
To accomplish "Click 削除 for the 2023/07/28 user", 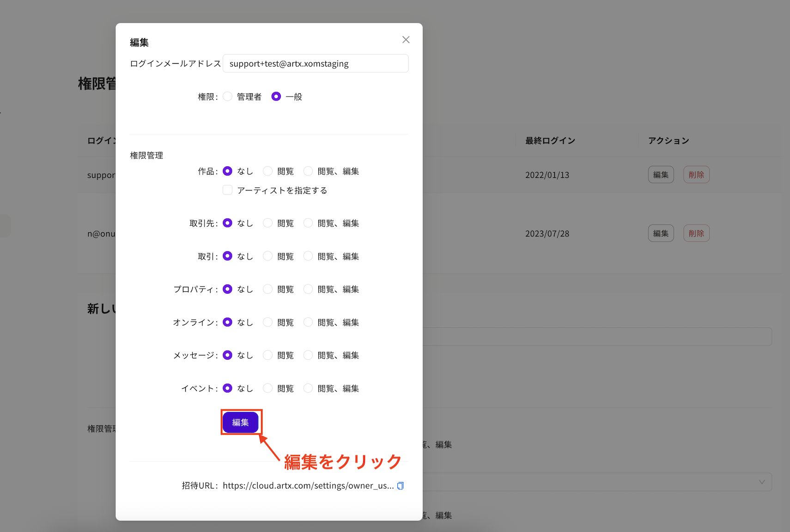I will 696,233.
